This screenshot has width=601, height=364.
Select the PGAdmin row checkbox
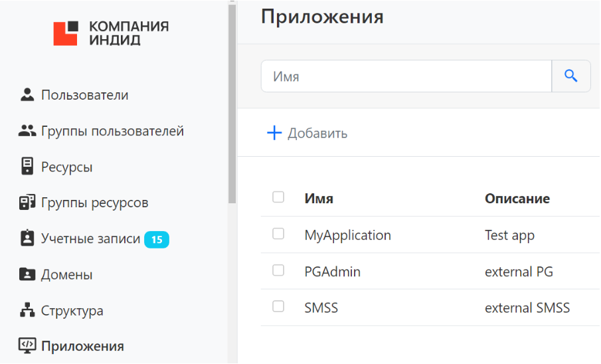tap(278, 270)
